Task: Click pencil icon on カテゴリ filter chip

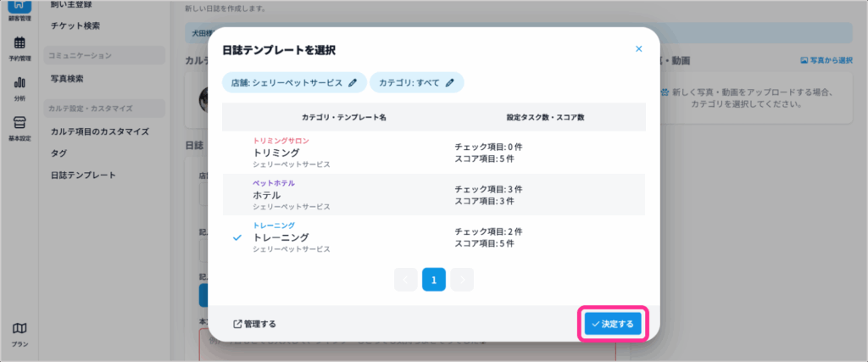Action: (x=450, y=83)
